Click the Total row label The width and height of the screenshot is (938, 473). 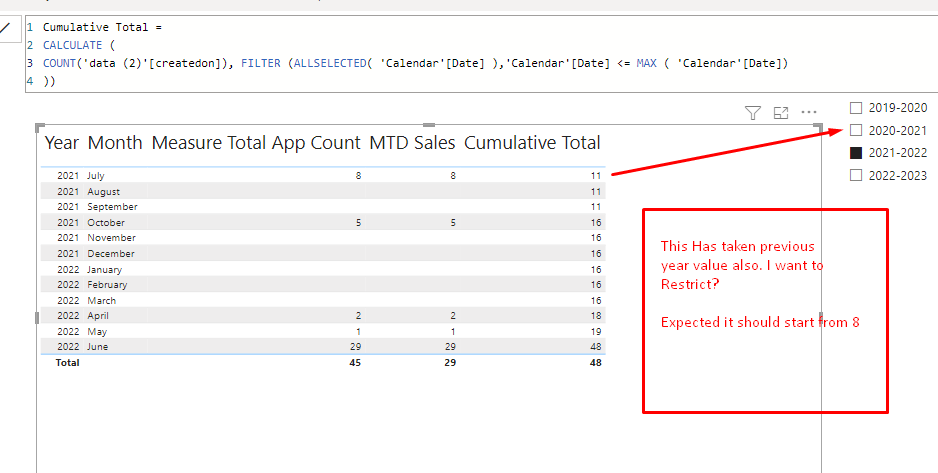[x=67, y=362]
